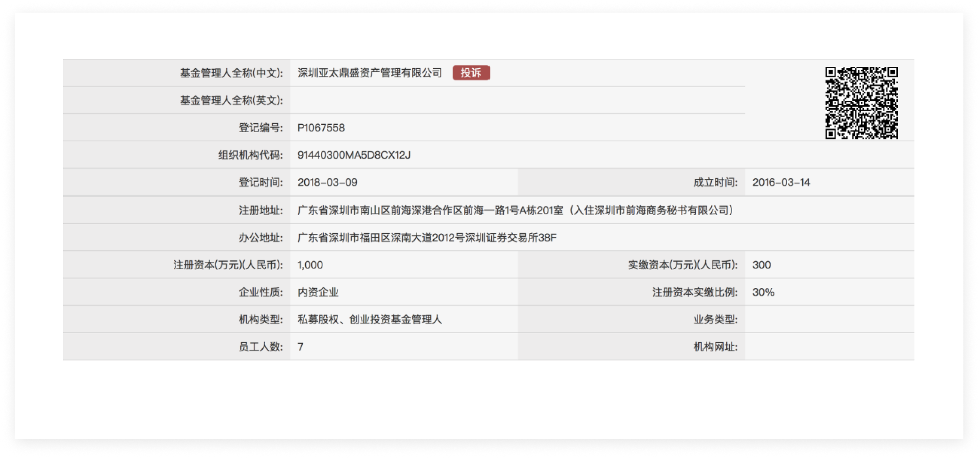
Task: Click the 基金管理人全称(中文) label
Action: (232, 73)
